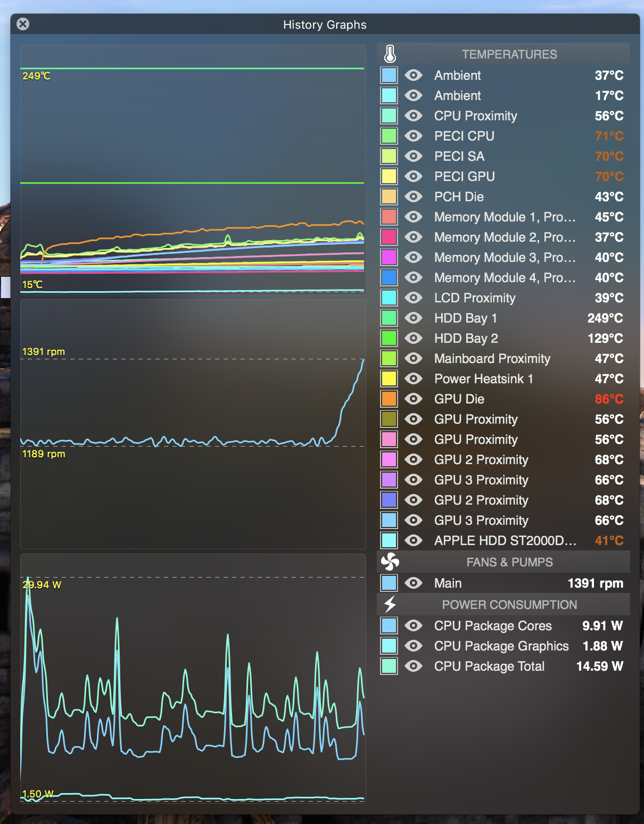Change the PECI CPU green color swatch

tap(389, 136)
